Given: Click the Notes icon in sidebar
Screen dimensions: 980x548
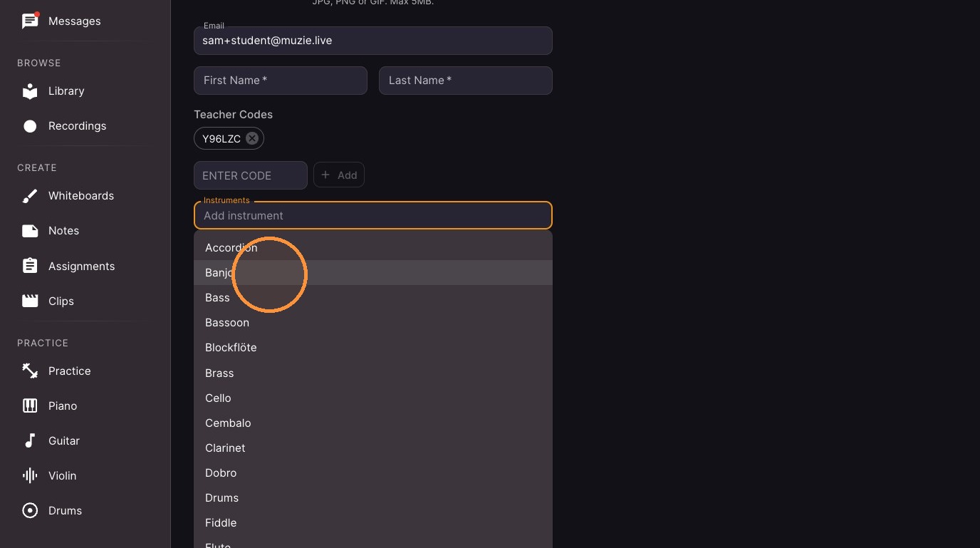Looking at the screenshot, I should click(30, 231).
